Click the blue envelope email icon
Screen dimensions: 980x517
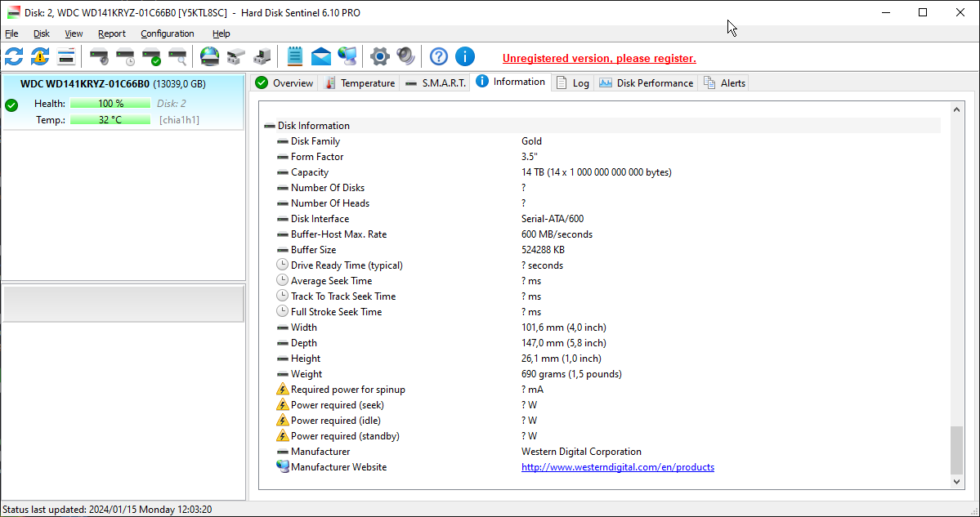coord(321,57)
